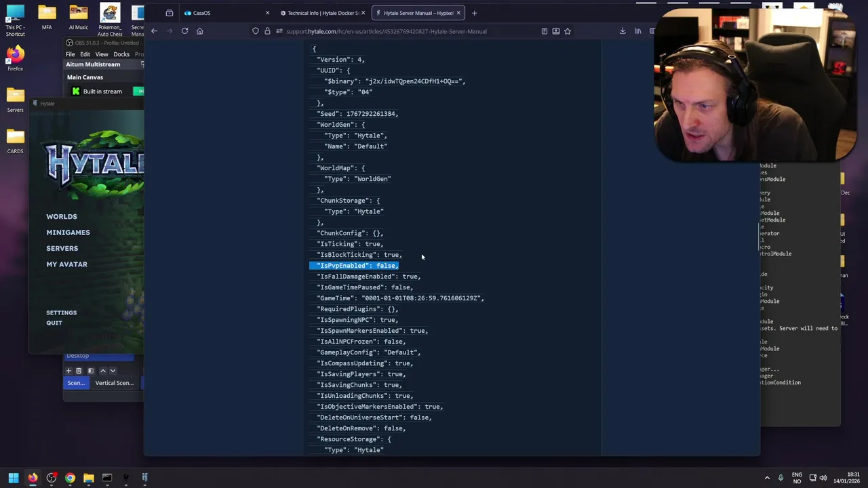Select the Desktop scene in OBS
Image resolution: width=868 pixels, height=488 pixels.
pyautogui.click(x=99, y=356)
